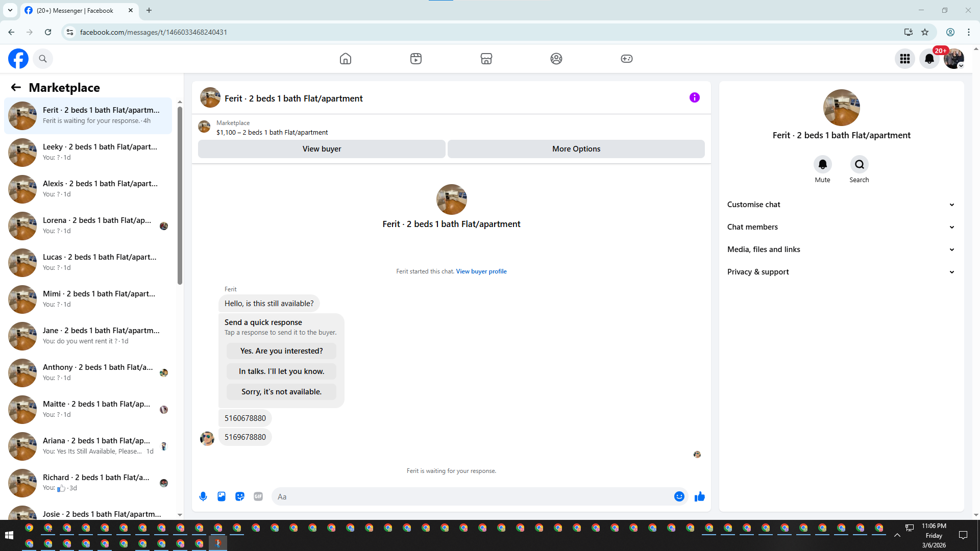980x551 pixels.
Task: Mute this conversation with bell icon
Action: (x=822, y=165)
